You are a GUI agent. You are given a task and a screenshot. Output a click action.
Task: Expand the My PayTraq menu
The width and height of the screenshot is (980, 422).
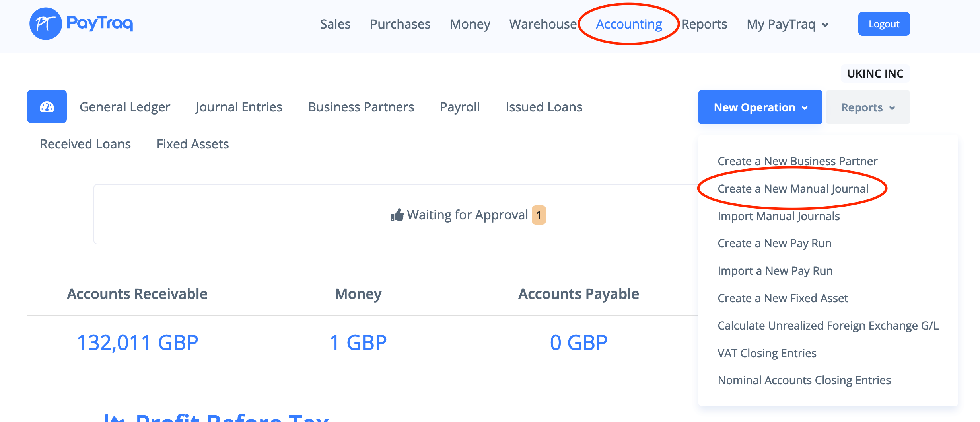[787, 24]
